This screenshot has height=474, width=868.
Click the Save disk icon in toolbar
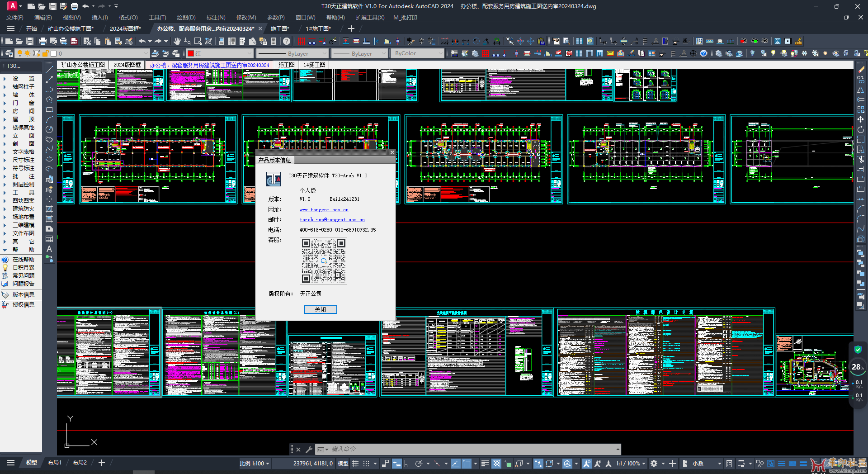click(30, 41)
